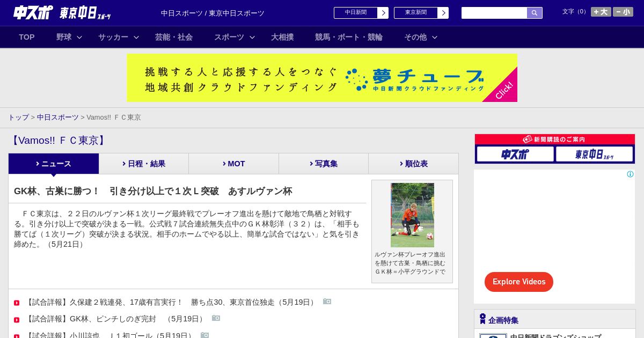Image resolution: width=644 pixels, height=338 pixels.
Task: Open 久保建２戦連発 match detail article
Action: coord(171,302)
